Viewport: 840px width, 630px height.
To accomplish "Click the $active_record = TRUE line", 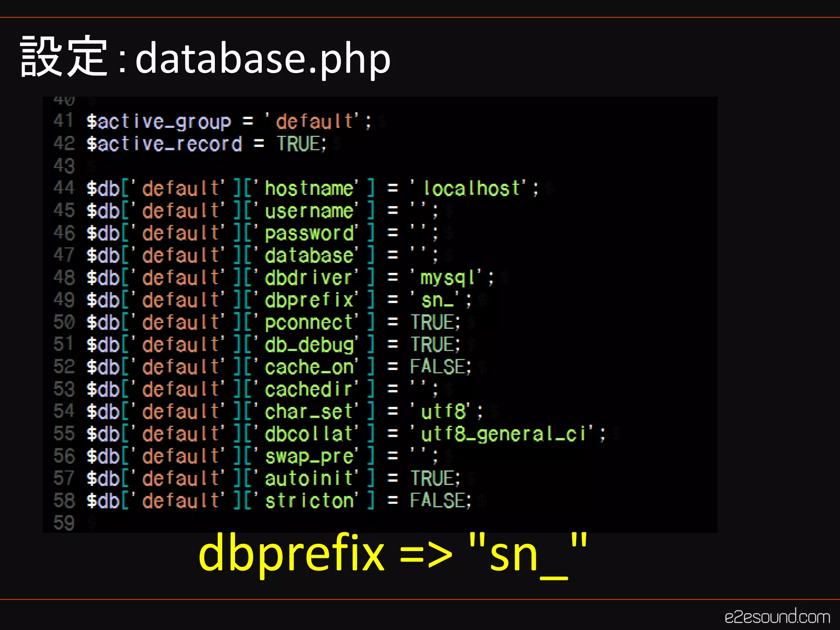I will coord(206,144).
